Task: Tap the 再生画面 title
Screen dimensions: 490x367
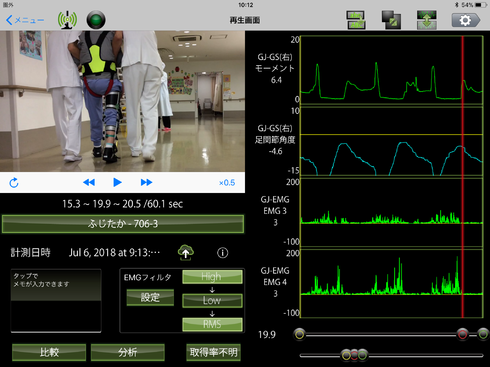Action: click(245, 20)
